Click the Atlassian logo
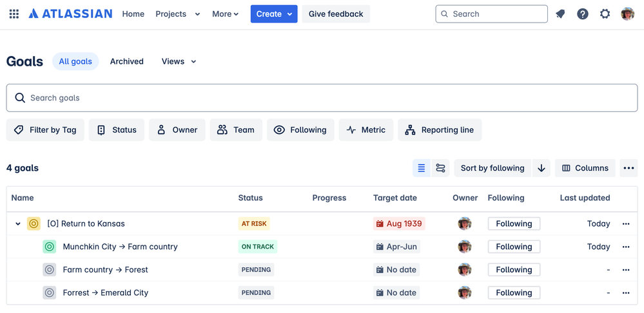The height and width of the screenshot is (313, 644). point(70,14)
